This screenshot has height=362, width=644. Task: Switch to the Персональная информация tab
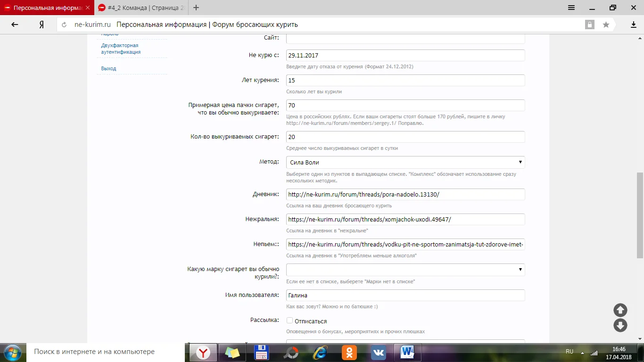point(47,8)
